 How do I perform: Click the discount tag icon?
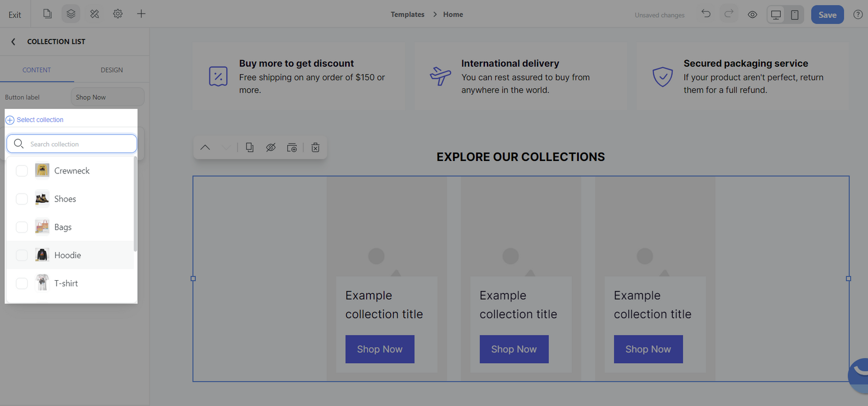coord(218,76)
